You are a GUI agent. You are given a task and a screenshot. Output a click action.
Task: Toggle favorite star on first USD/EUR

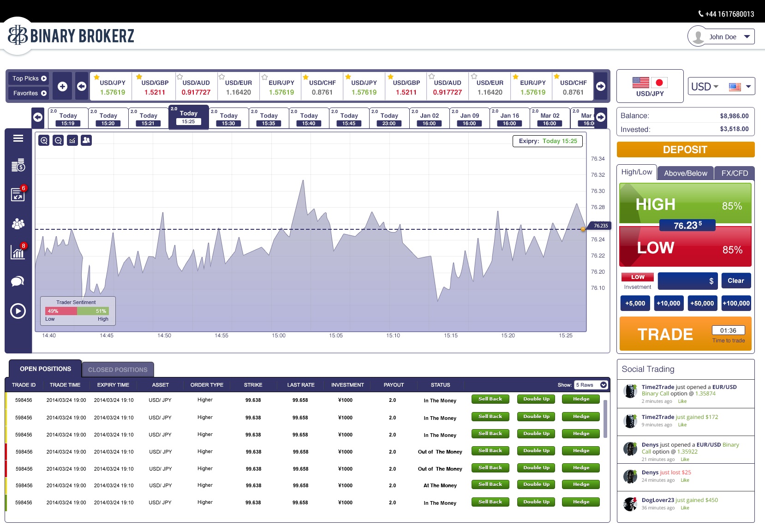pyautogui.click(x=222, y=77)
